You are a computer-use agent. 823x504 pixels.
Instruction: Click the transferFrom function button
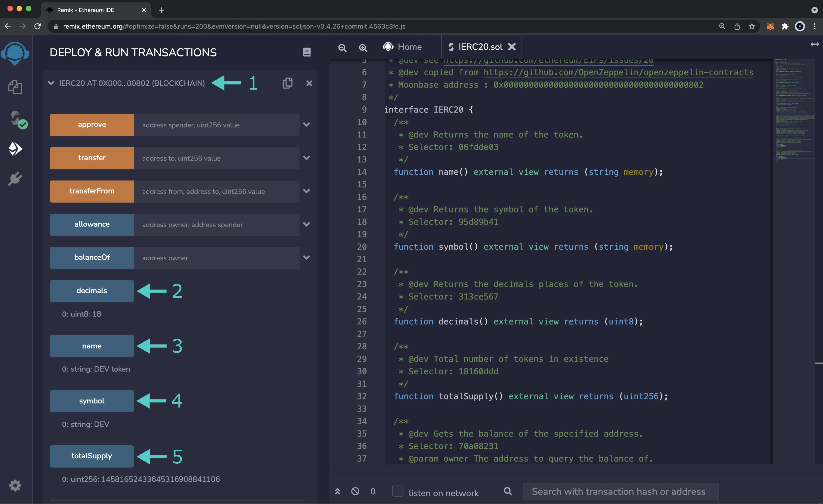[92, 191]
